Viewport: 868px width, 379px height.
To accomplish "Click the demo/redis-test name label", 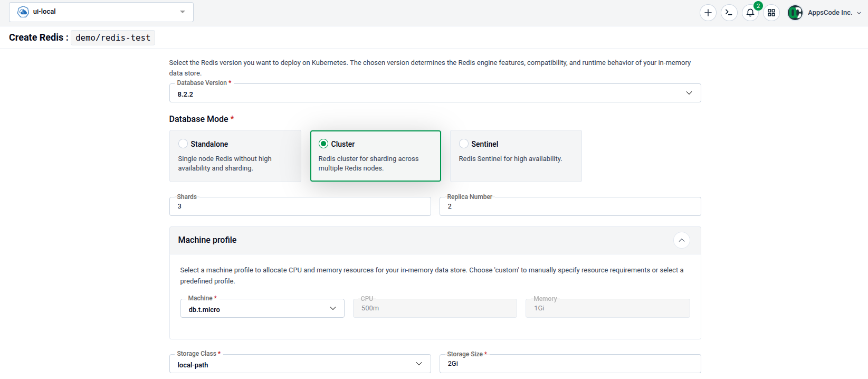I will coord(113,37).
